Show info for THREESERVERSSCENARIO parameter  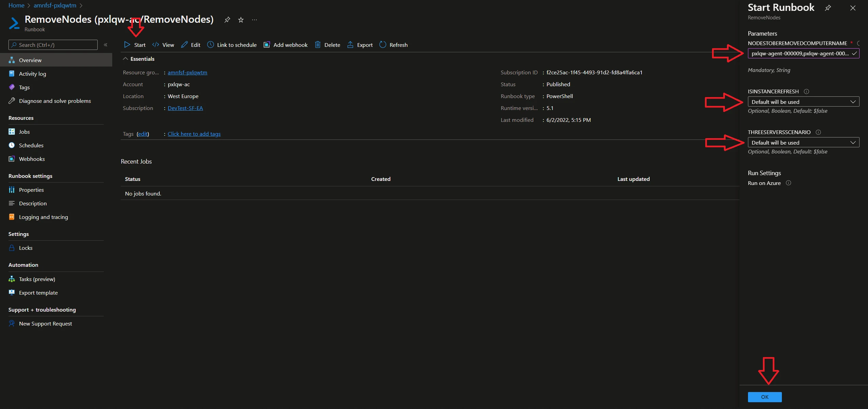click(x=818, y=132)
